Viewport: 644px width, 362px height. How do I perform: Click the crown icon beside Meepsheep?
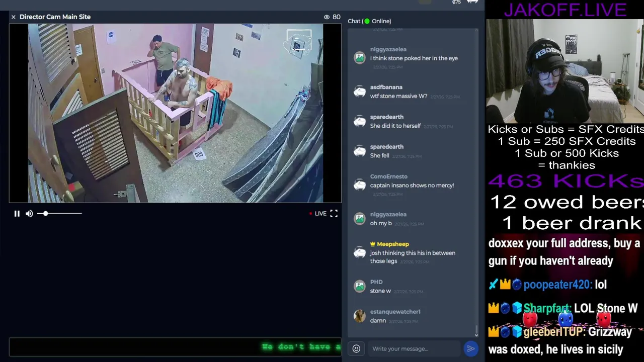pyautogui.click(x=373, y=244)
